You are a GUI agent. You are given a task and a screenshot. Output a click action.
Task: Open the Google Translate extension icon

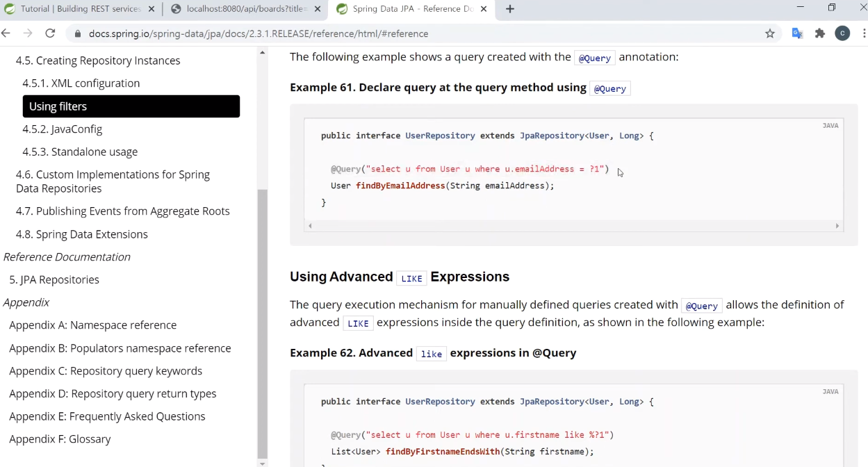(798, 33)
